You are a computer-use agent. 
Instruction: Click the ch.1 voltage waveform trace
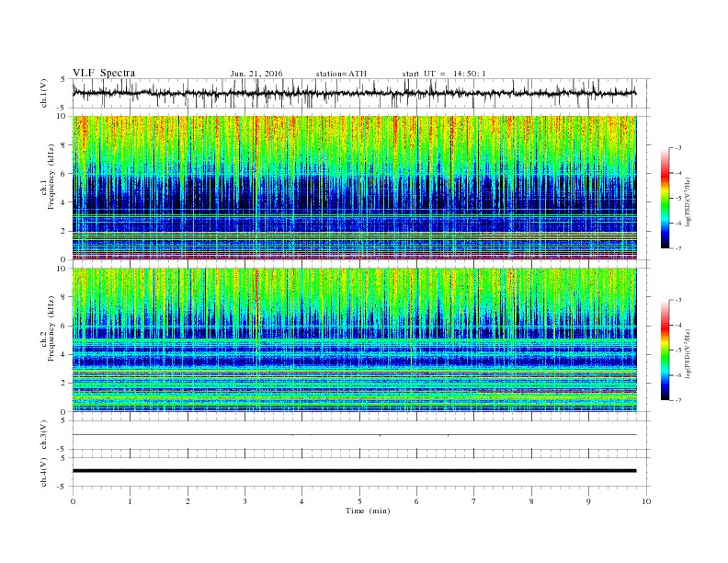(x=355, y=93)
